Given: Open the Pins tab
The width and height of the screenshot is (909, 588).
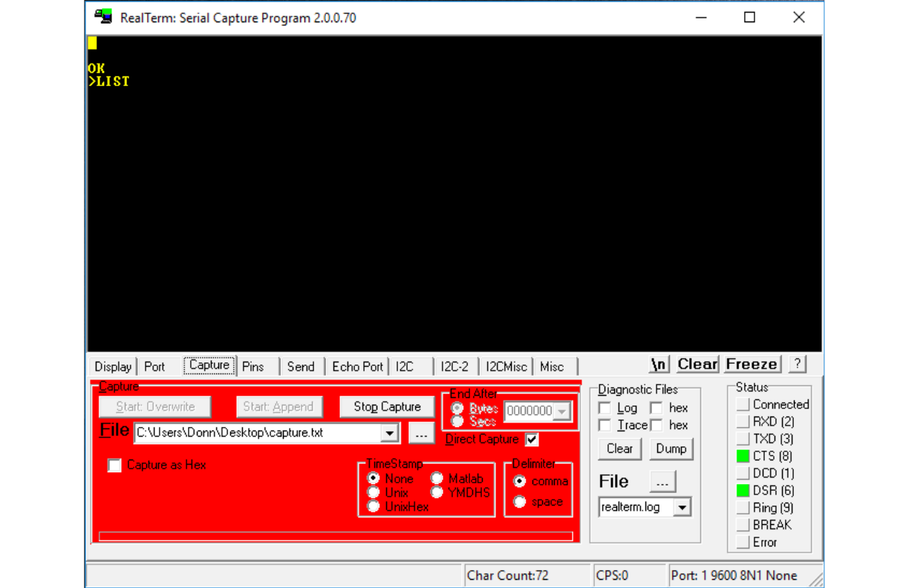Looking at the screenshot, I should (253, 366).
